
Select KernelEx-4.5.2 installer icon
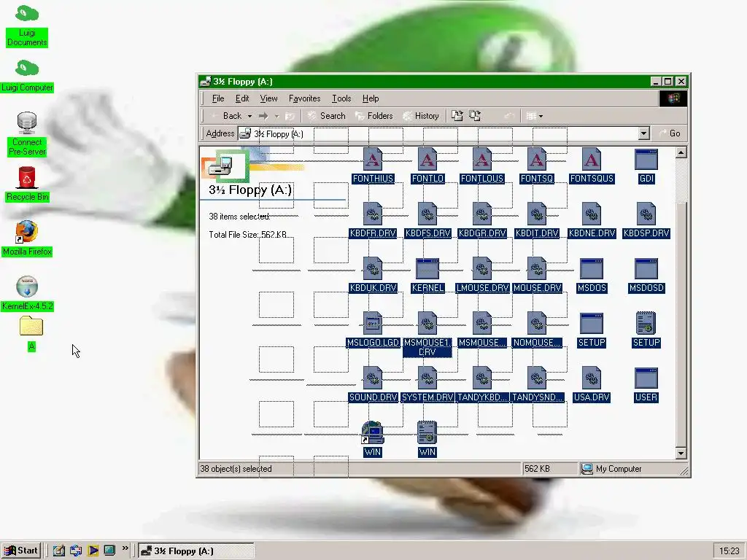(x=27, y=294)
